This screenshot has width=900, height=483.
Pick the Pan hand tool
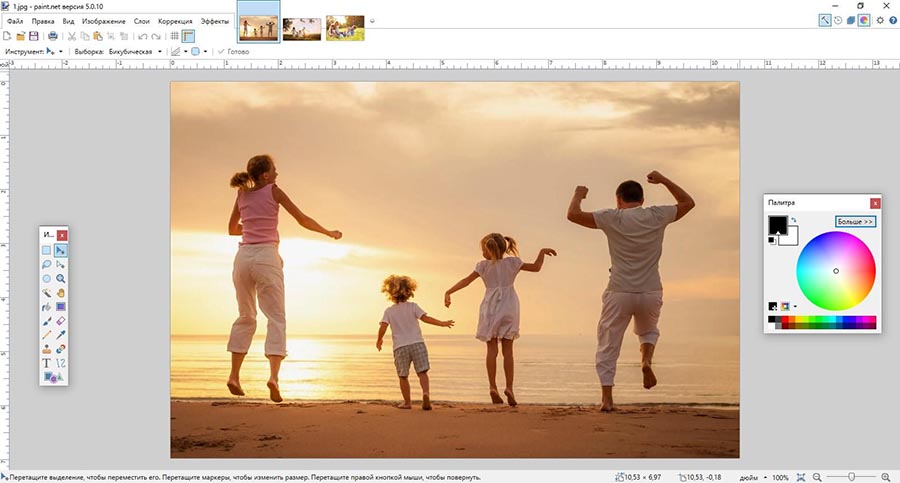point(61,293)
